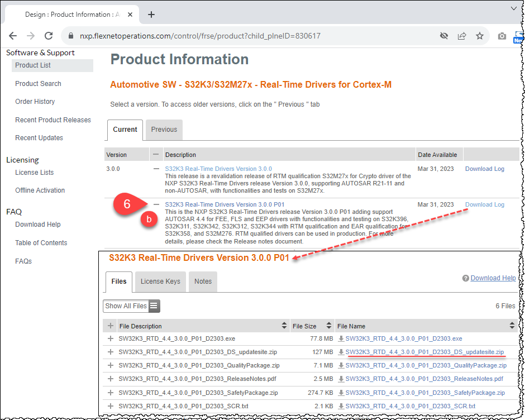Open Download Log for Version 3.0.0 P01

pyautogui.click(x=484, y=204)
